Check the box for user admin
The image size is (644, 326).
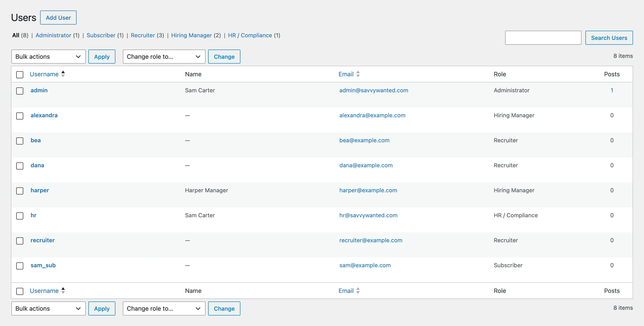(x=20, y=91)
